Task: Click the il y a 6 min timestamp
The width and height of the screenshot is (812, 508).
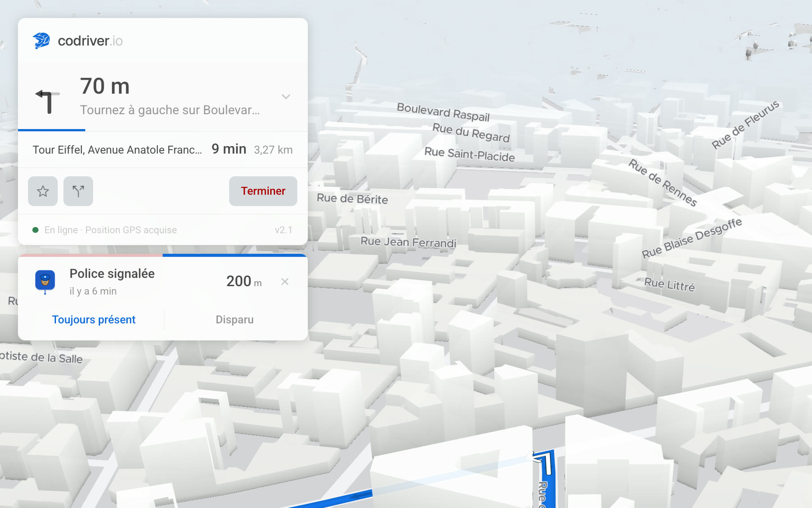Action: pos(93,291)
